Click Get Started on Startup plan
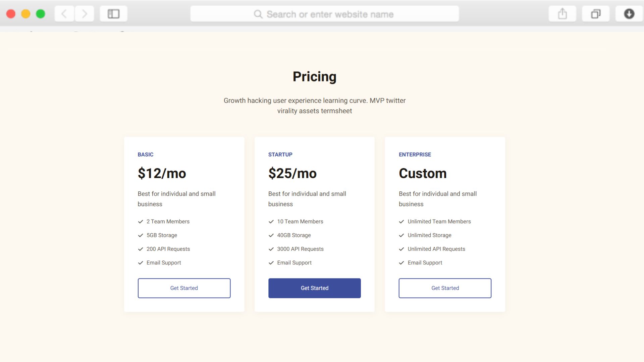This screenshot has height=362, width=644. click(314, 288)
